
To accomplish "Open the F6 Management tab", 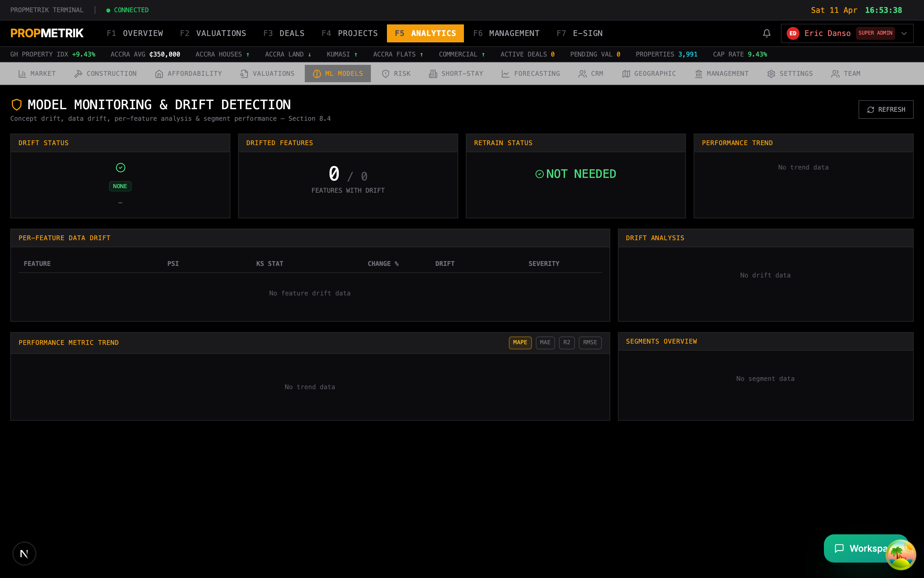I will pos(506,33).
